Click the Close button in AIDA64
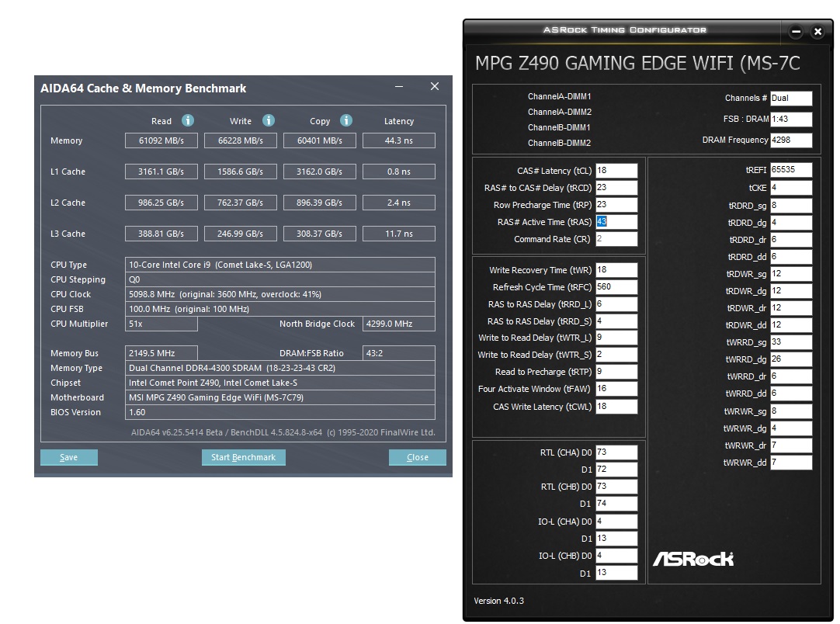 click(x=418, y=457)
